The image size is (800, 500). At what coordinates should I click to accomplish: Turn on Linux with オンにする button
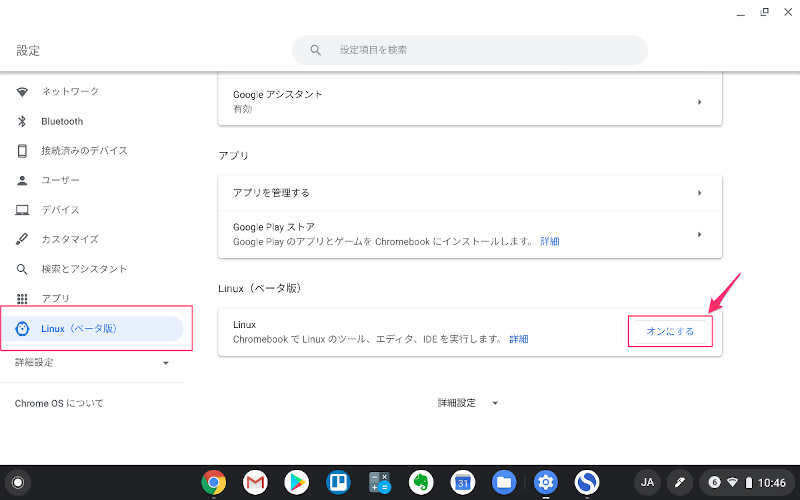click(670, 331)
